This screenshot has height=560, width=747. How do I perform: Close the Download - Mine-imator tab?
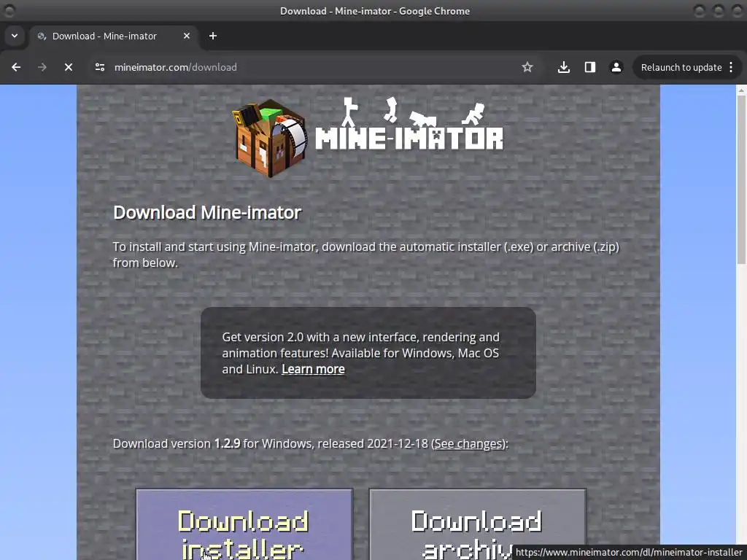click(x=187, y=36)
